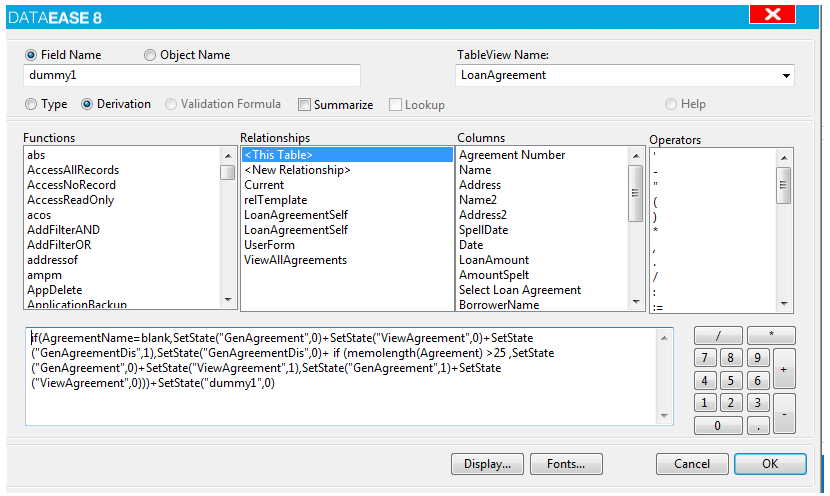
Task: Select the Help radio option
Action: (x=671, y=104)
